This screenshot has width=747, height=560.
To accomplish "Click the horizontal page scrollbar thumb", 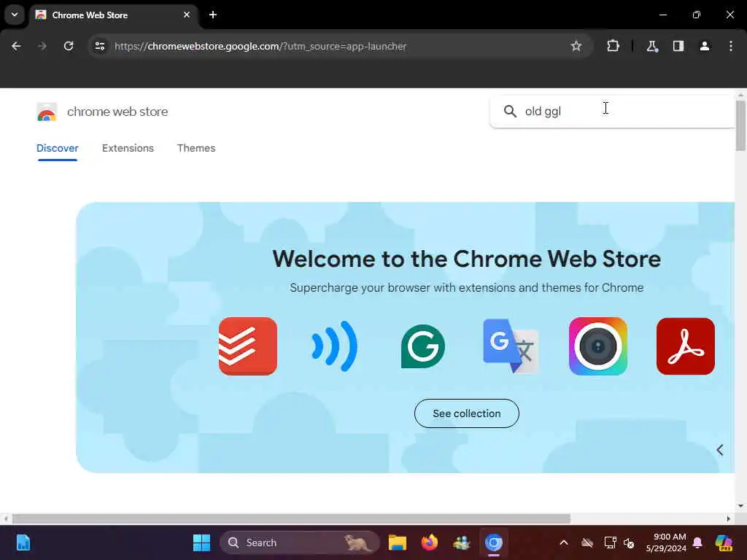I will (291, 518).
